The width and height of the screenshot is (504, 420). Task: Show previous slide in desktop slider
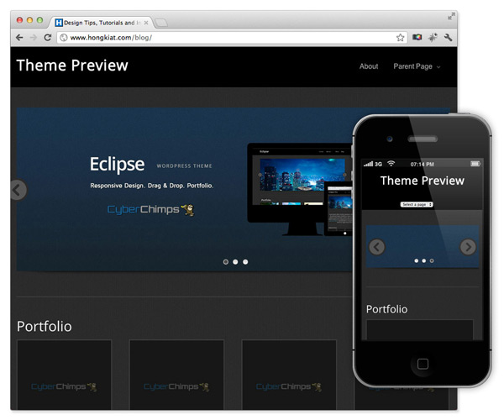[x=18, y=190]
